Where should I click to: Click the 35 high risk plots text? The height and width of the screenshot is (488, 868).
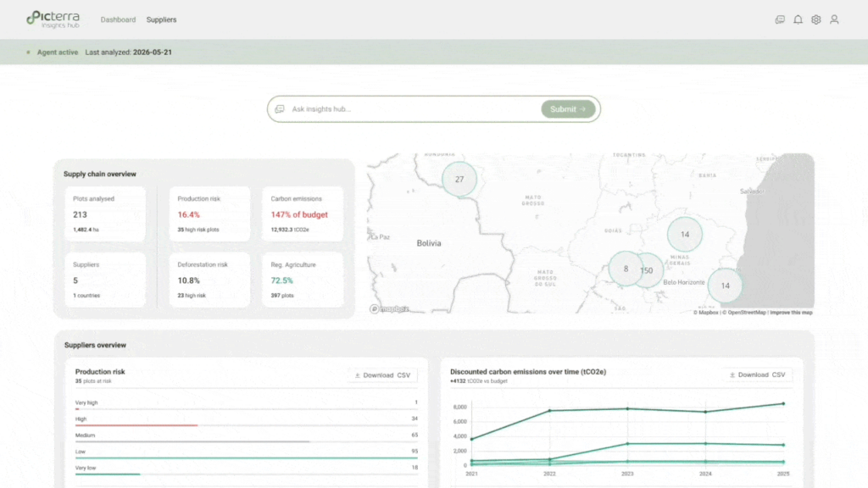[198, 230]
